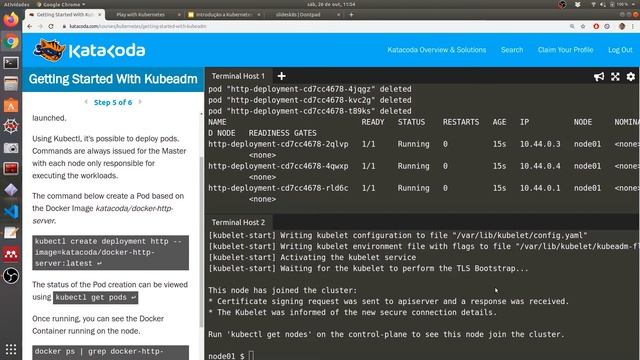Reload the Katacoda page
Image resolution: width=640 pixels, height=360 pixels.
(x=51, y=26)
